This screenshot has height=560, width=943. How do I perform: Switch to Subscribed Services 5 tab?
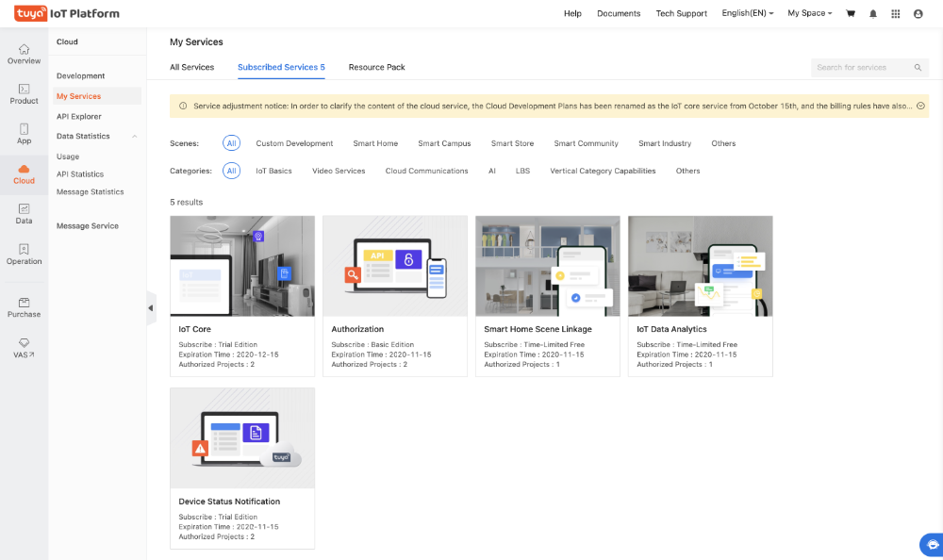(x=281, y=67)
